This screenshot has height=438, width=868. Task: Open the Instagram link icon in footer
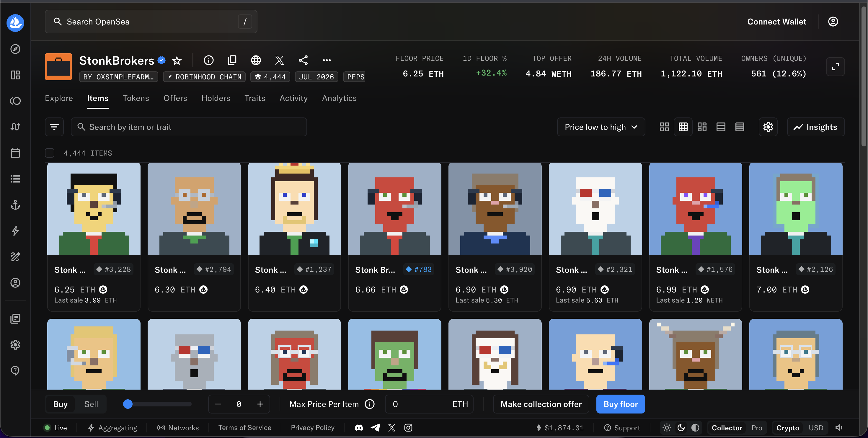[408, 428]
